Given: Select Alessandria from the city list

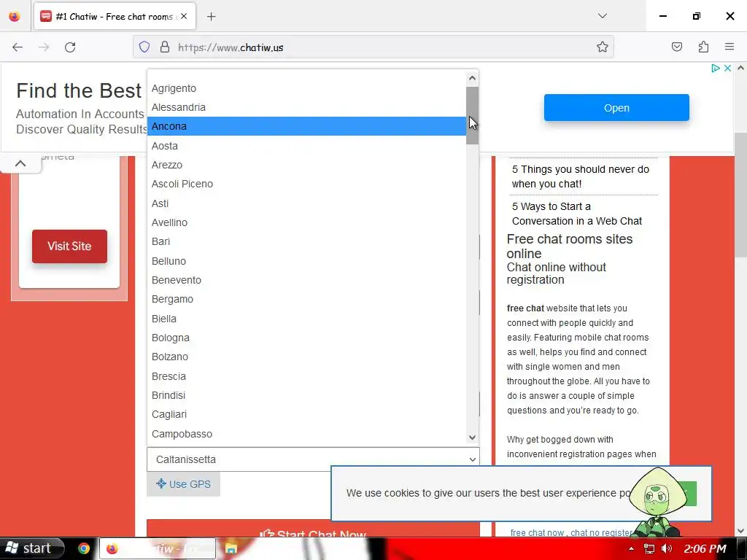Looking at the screenshot, I should click(307, 107).
